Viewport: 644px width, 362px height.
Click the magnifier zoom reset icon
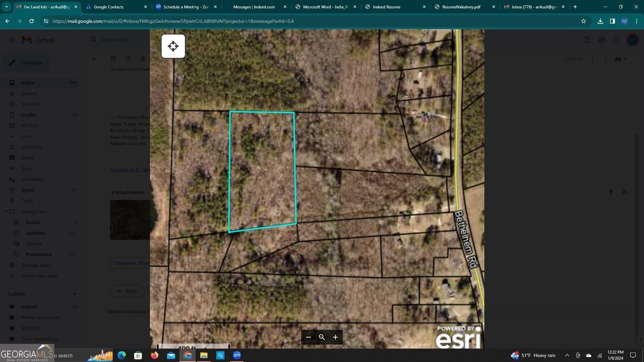coord(322,337)
